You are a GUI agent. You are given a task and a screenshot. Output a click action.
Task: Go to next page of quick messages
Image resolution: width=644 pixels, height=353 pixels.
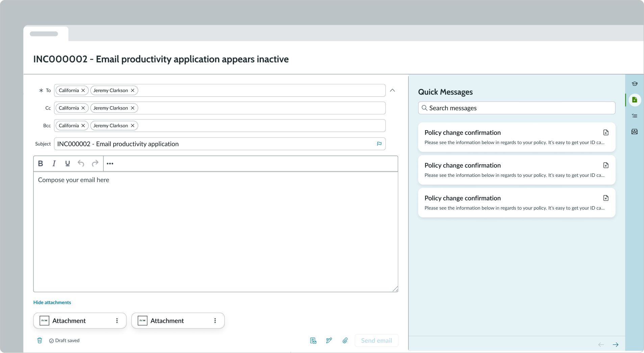pos(616,345)
